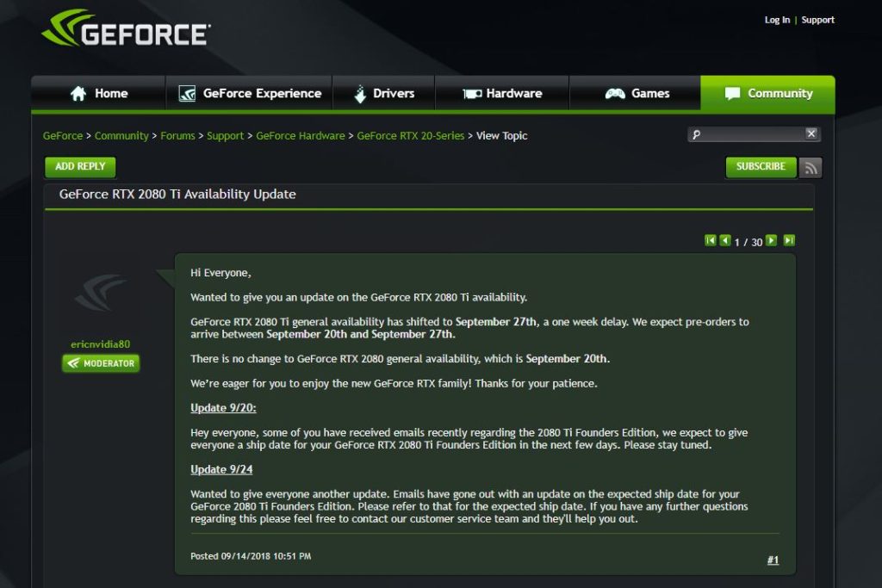Select the Games gamepad icon
The width and height of the screenshot is (882, 588).
[614, 93]
